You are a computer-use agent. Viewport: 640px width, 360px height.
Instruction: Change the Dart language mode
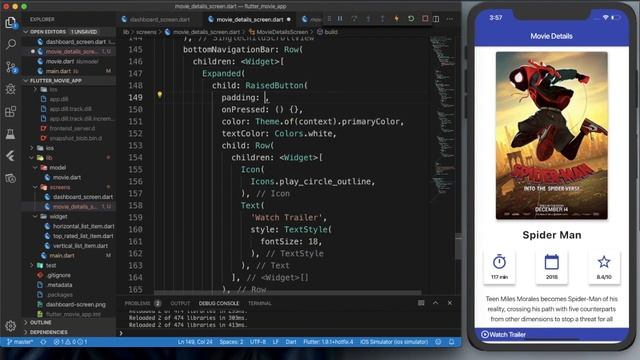click(x=291, y=342)
